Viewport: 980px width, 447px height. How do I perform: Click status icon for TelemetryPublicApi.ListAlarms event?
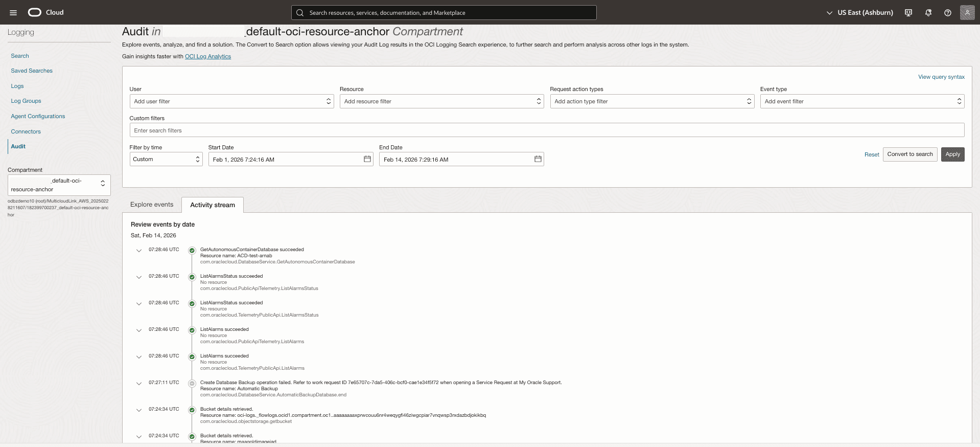tap(192, 357)
